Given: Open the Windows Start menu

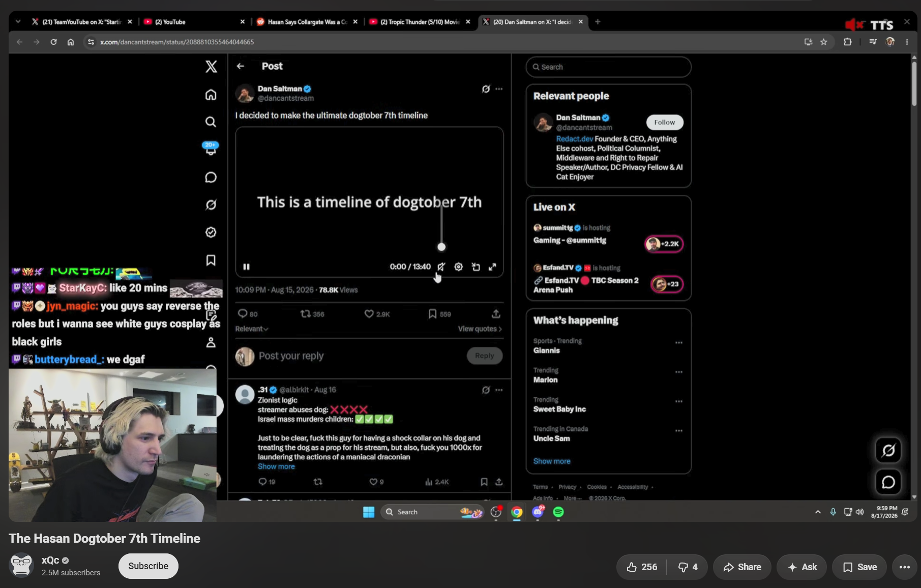Looking at the screenshot, I should coord(369,512).
